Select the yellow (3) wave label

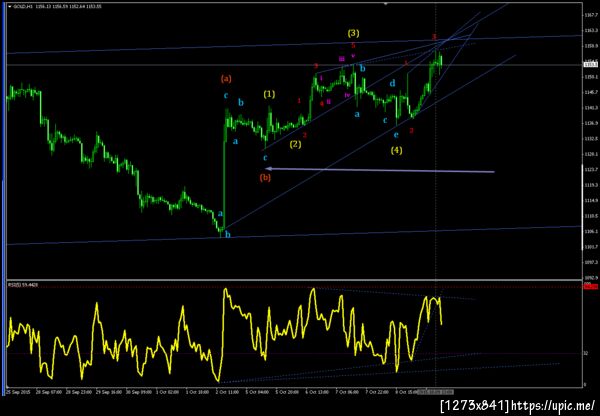354,33
